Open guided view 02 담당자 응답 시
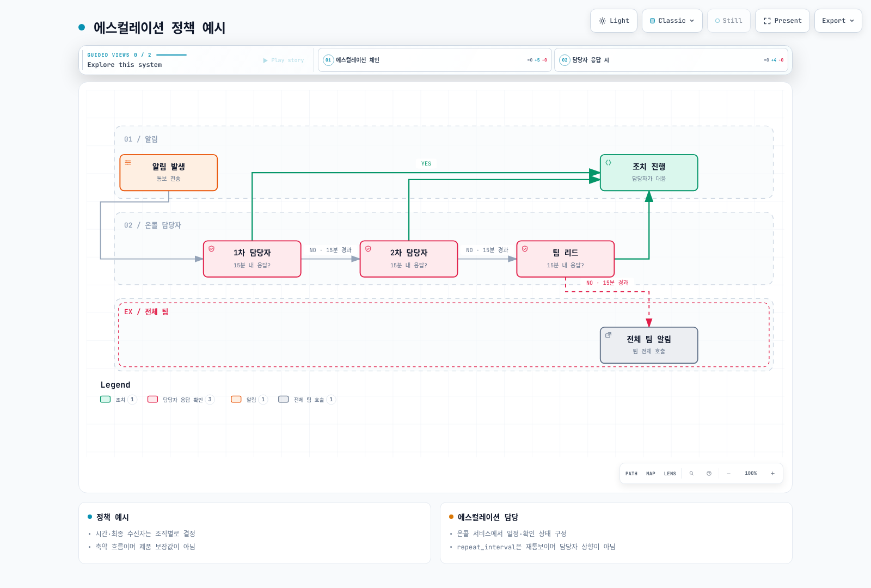Image resolution: width=871 pixels, height=588 pixels. point(671,60)
